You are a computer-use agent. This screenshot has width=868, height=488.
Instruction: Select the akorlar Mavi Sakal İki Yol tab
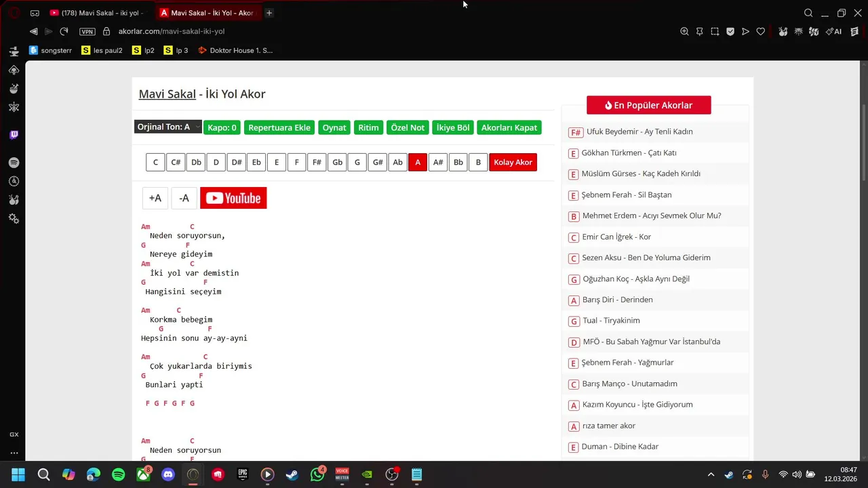[207, 13]
